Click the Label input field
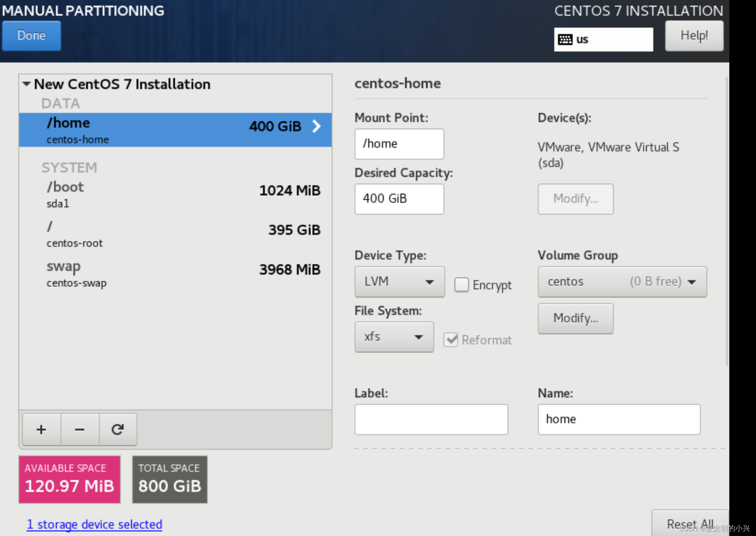Image resolution: width=756 pixels, height=536 pixels. [x=431, y=419]
